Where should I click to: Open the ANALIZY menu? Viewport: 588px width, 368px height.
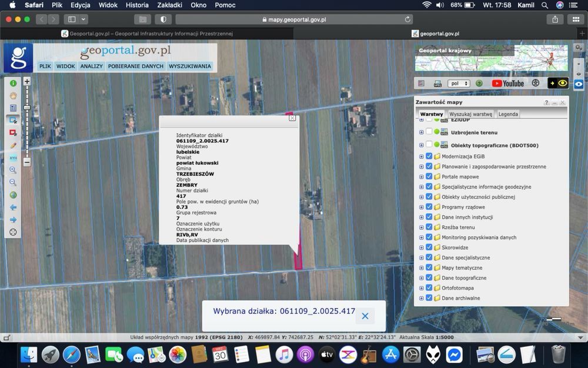pyautogui.click(x=91, y=67)
